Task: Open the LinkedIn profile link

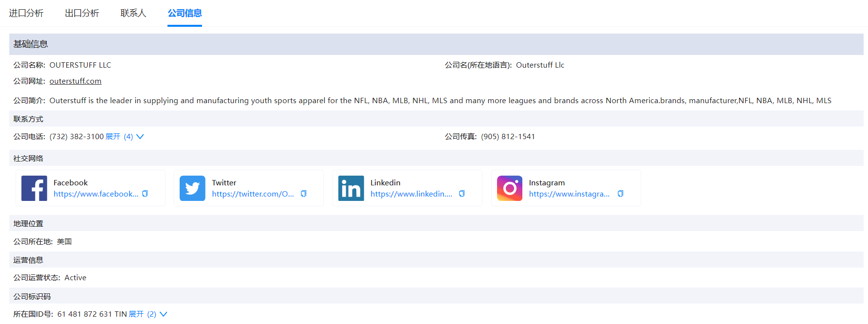Action: point(411,194)
